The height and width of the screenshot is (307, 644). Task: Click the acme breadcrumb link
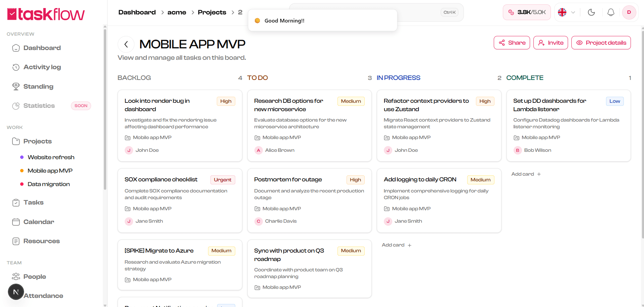click(x=177, y=12)
